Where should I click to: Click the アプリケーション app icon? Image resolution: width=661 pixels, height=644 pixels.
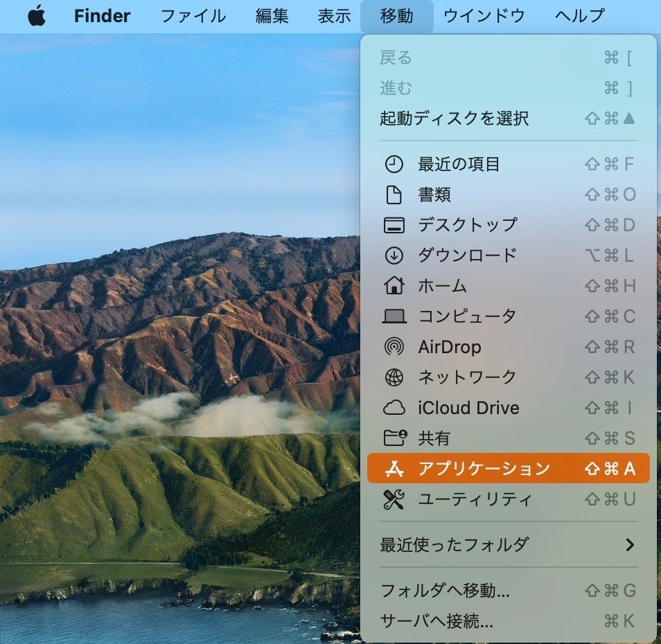(394, 468)
